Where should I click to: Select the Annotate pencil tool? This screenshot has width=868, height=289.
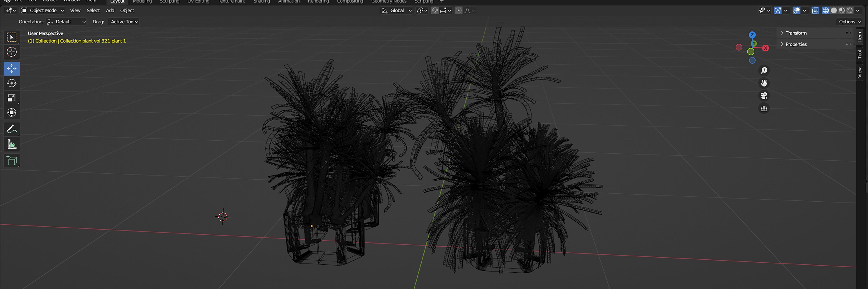[x=12, y=129]
